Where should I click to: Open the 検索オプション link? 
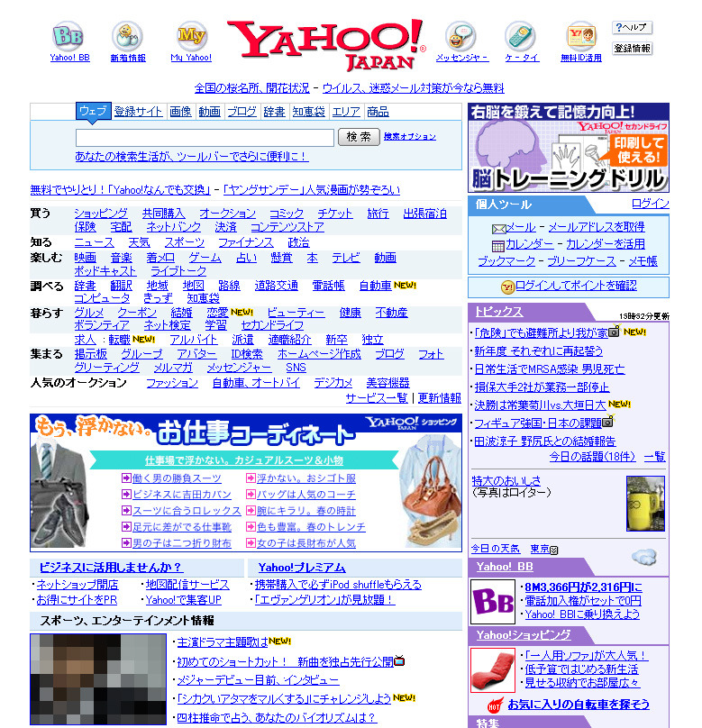click(410, 137)
